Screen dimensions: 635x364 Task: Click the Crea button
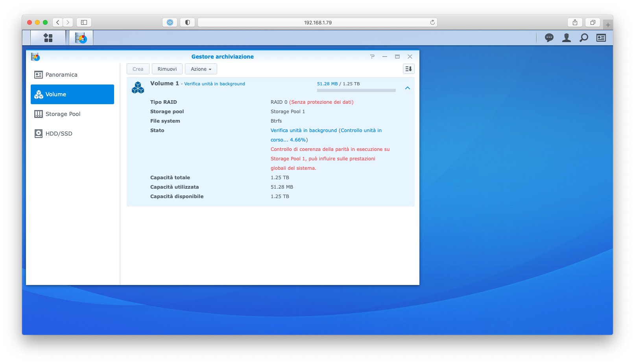coord(138,69)
